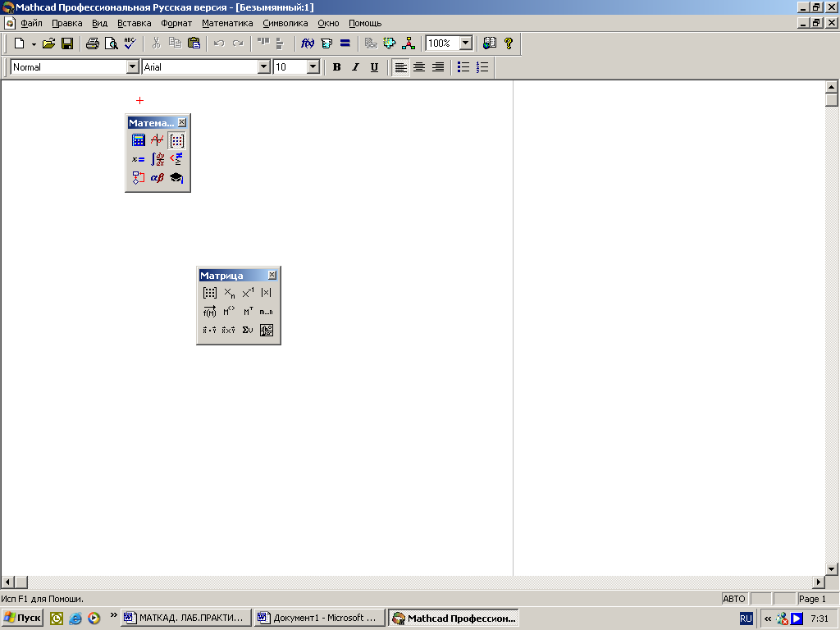Copy selection from the toolbar
This screenshot has height=630, width=840.
pyautogui.click(x=175, y=43)
